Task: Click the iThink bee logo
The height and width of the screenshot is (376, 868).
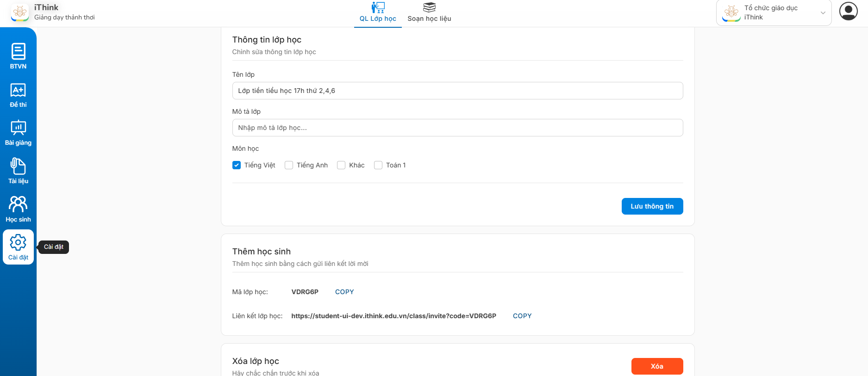Action: click(20, 12)
